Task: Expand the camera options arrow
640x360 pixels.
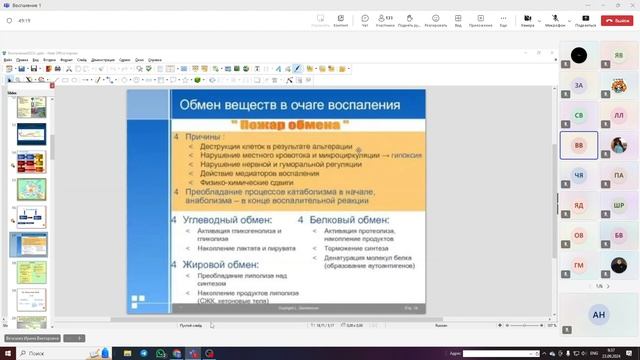Action: 539,20
